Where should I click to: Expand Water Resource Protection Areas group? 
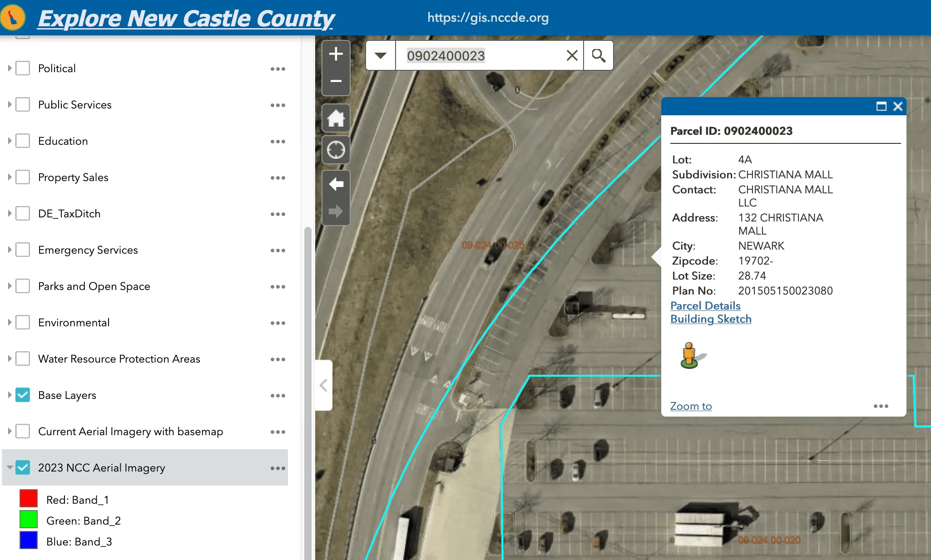[10, 359]
